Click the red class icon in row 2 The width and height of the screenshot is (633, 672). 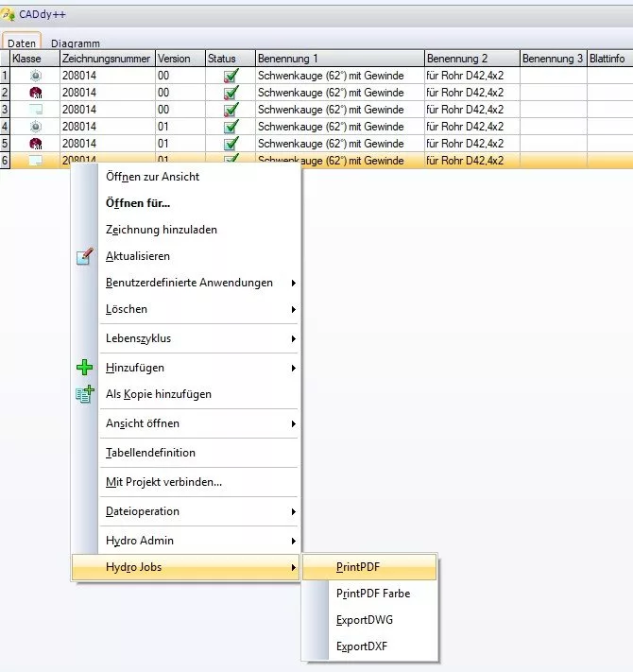[36, 93]
